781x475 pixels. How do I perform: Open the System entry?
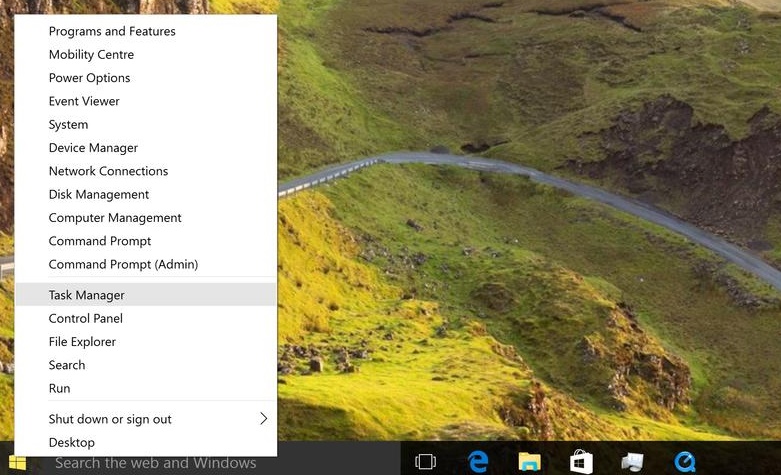pyautogui.click(x=145, y=124)
